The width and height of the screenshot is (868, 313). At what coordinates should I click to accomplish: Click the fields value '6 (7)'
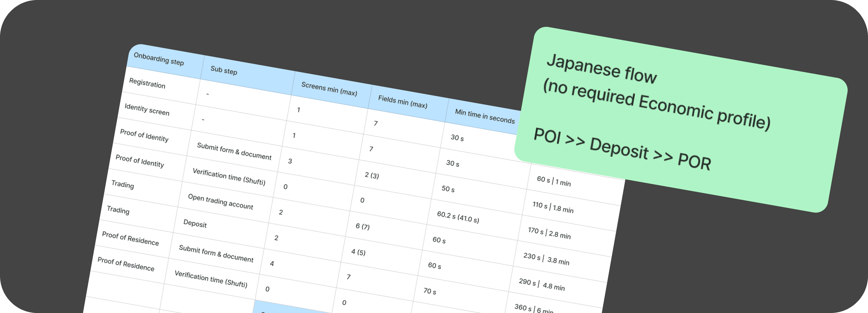(363, 226)
